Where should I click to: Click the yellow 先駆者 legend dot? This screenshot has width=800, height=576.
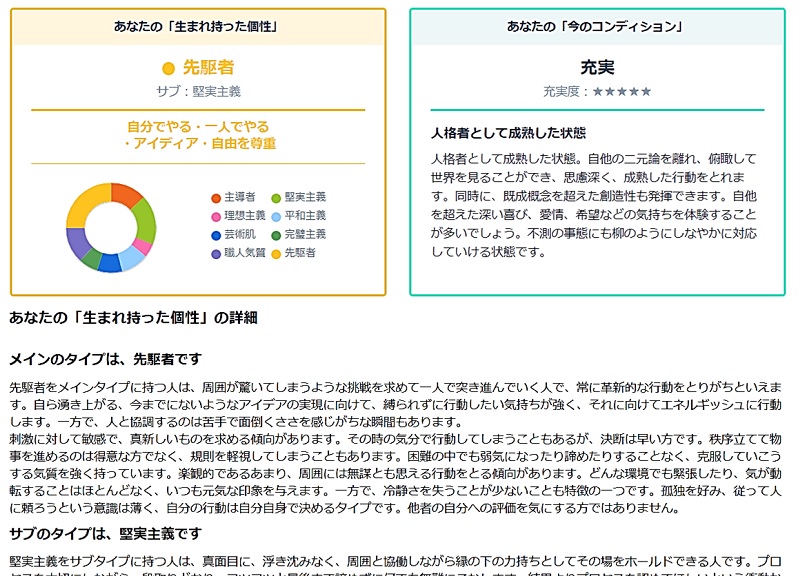(276, 253)
